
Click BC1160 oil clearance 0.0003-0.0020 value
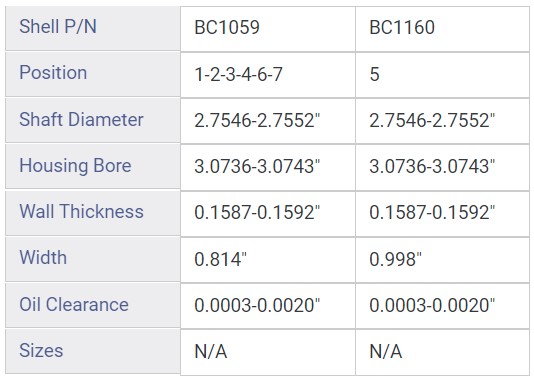pyautogui.click(x=432, y=305)
